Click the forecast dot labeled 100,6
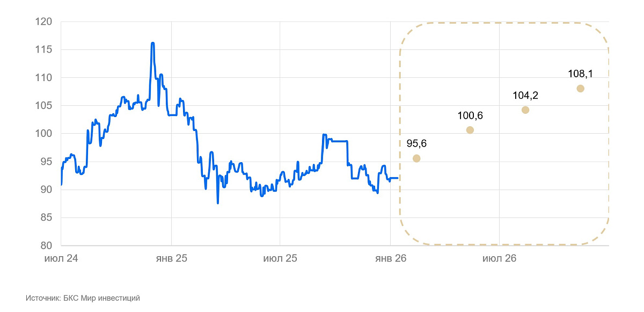This screenshot has width=644, height=312. coord(470,130)
